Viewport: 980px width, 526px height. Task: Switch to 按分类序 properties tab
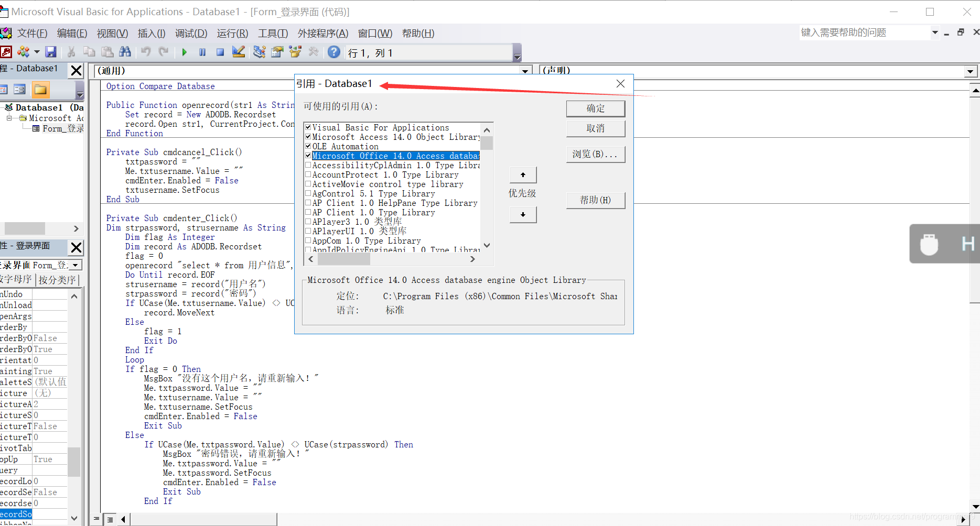pos(57,280)
